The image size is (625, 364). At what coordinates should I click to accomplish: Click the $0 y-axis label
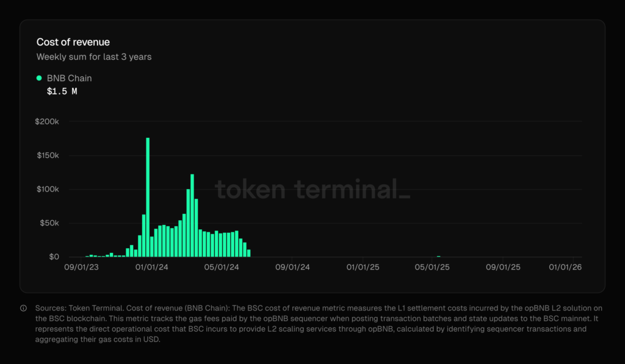(x=54, y=257)
